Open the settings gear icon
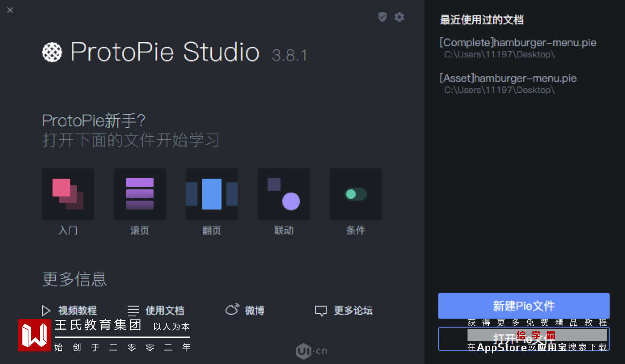The width and height of the screenshot is (625, 364). click(399, 17)
